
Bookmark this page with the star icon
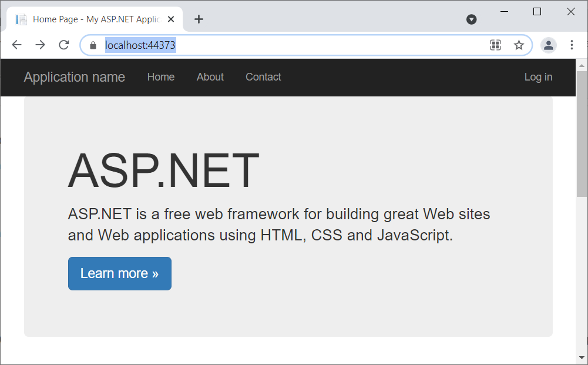[519, 45]
